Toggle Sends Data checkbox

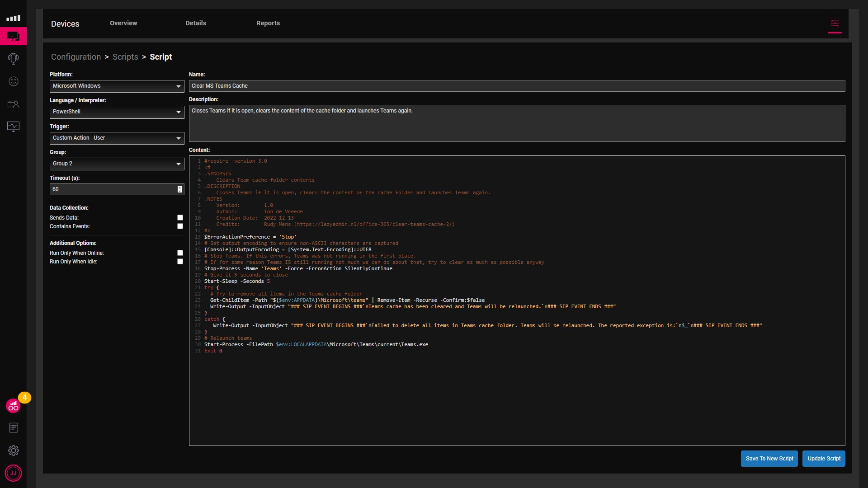180,218
